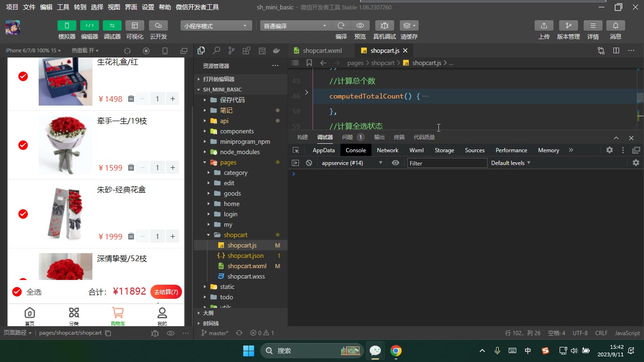Open the Default levels dropdown
644x362 pixels.
[511, 163]
